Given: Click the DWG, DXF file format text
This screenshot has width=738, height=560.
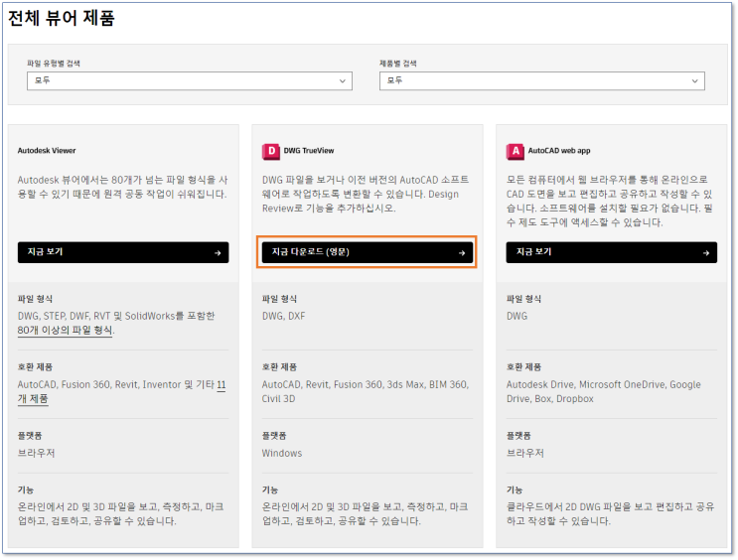Looking at the screenshot, I should 283,316.
